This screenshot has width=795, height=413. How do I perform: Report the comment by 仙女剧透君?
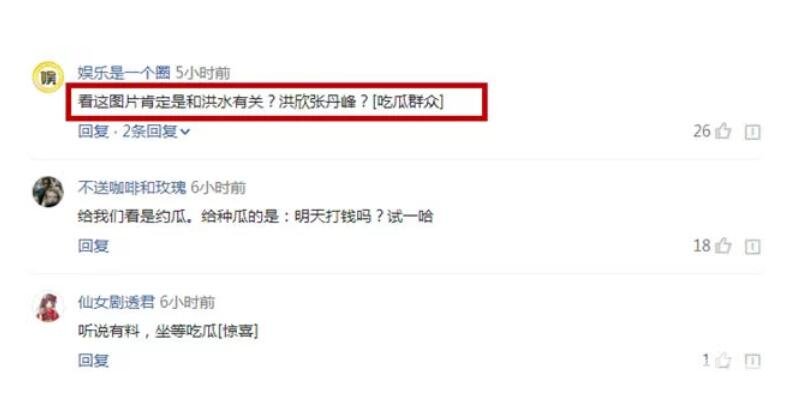coord(752,361)
